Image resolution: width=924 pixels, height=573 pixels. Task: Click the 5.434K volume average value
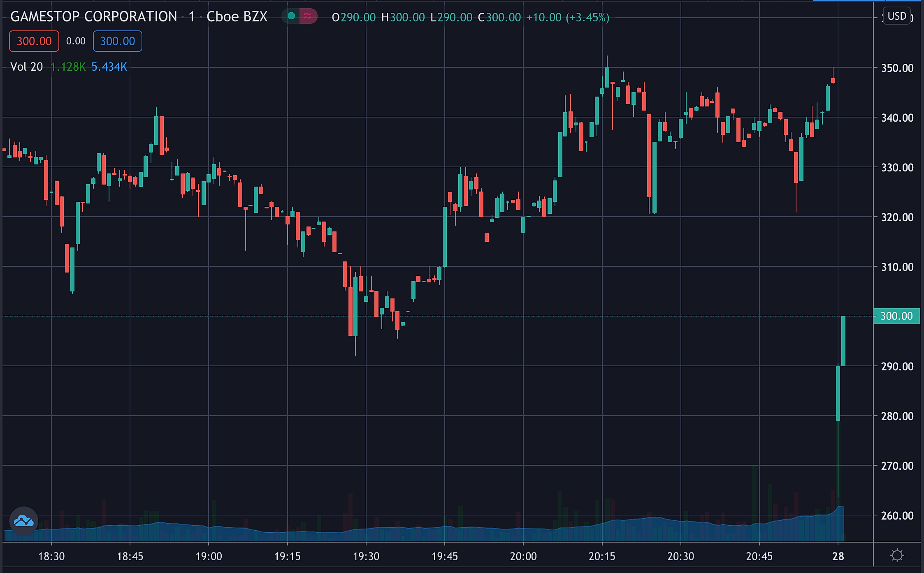[109, 67]
